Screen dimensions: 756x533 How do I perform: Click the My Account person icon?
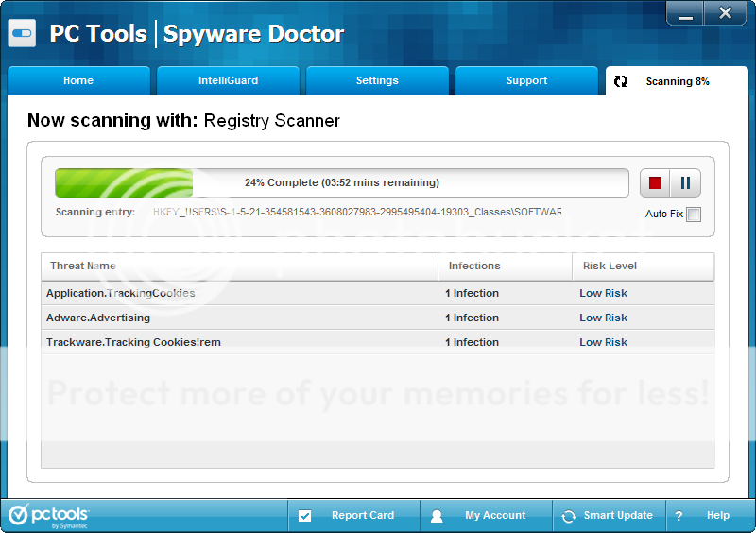click(x=437, y=516)
